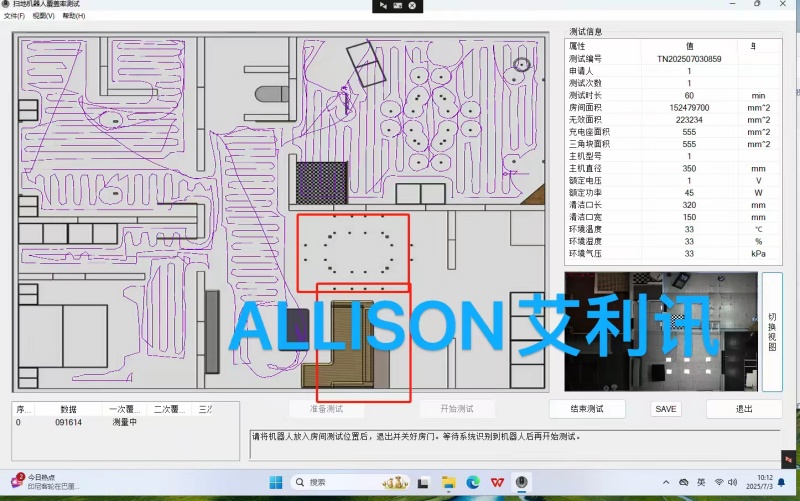
Task: Select the 充电座面积 property row label
Action: coord(589,132)
